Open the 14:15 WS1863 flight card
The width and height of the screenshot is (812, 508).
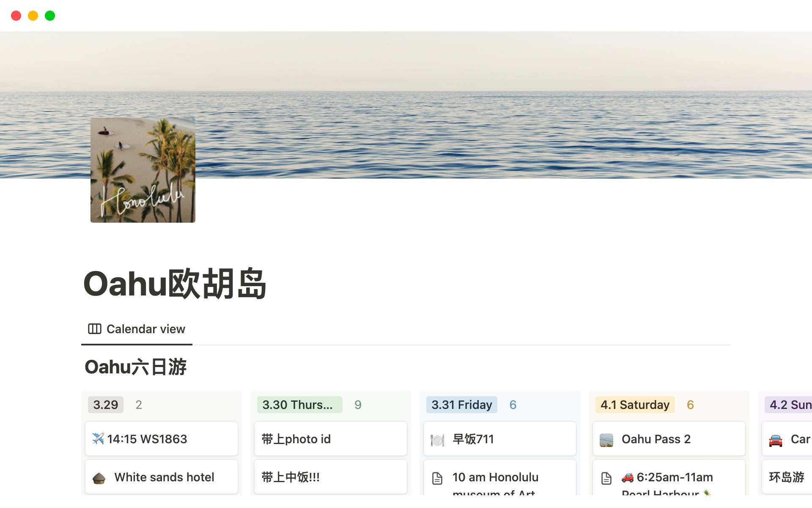[162, 439]
